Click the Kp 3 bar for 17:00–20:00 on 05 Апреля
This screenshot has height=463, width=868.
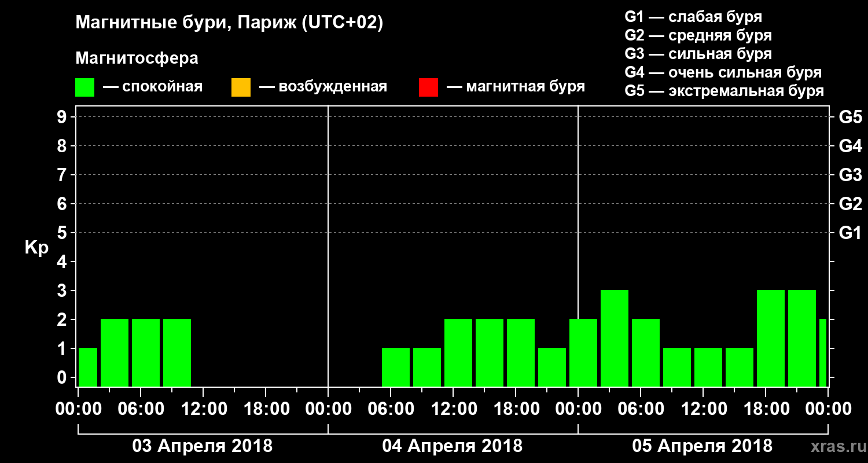(x=771, y=338)
